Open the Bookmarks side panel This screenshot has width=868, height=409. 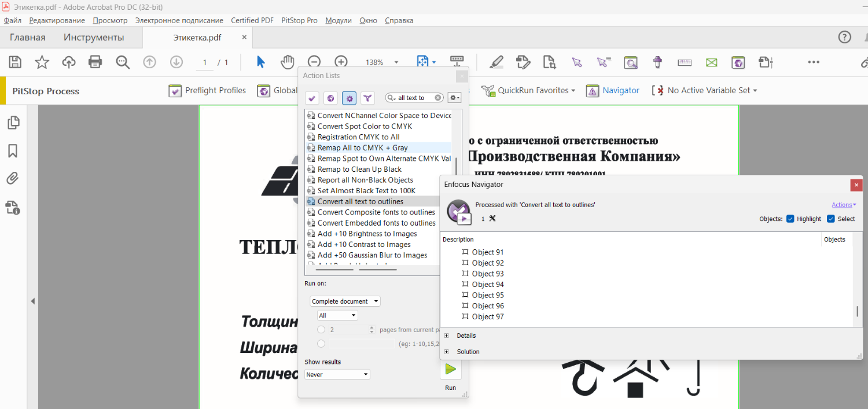click(x=13, y=151)
